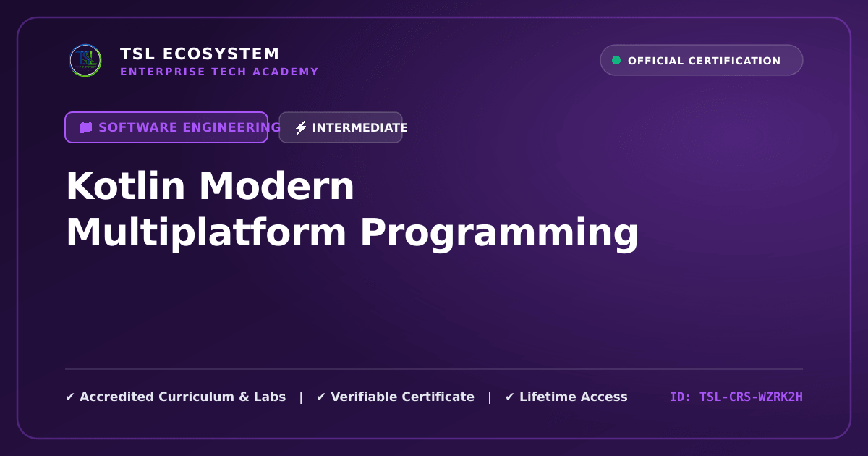Open the Official Certification pill
Screen dimensions: 868x456
pos(702,60)
